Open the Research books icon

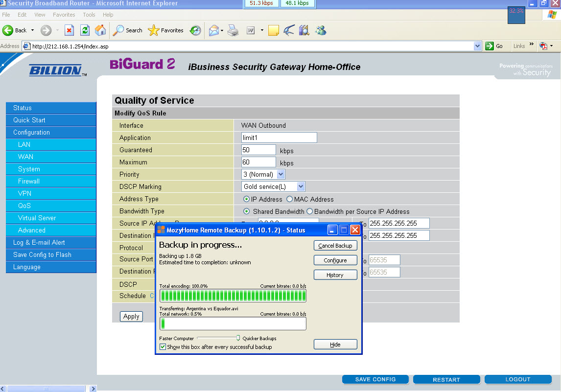(304, 30)
